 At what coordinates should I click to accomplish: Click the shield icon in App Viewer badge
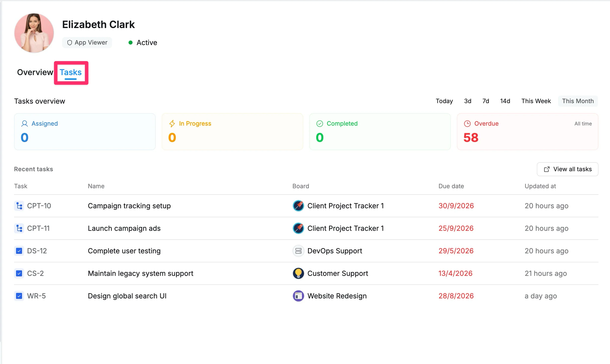pos(70,43)
